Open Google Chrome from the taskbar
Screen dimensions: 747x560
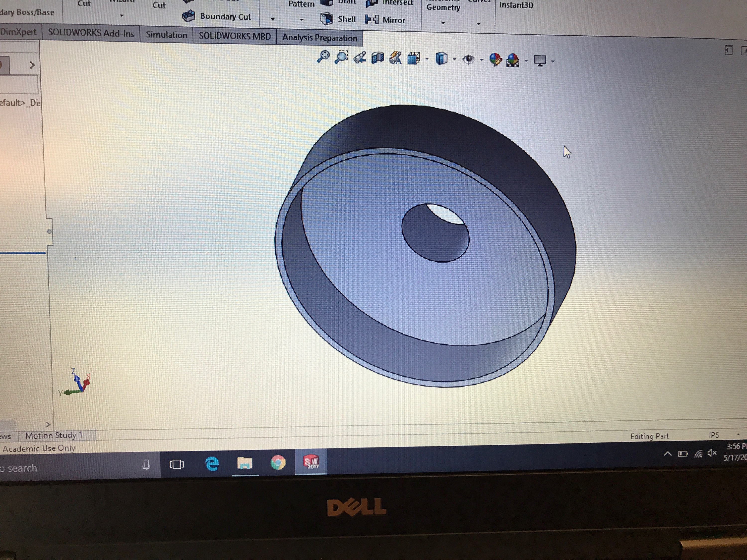click(278, 463)
